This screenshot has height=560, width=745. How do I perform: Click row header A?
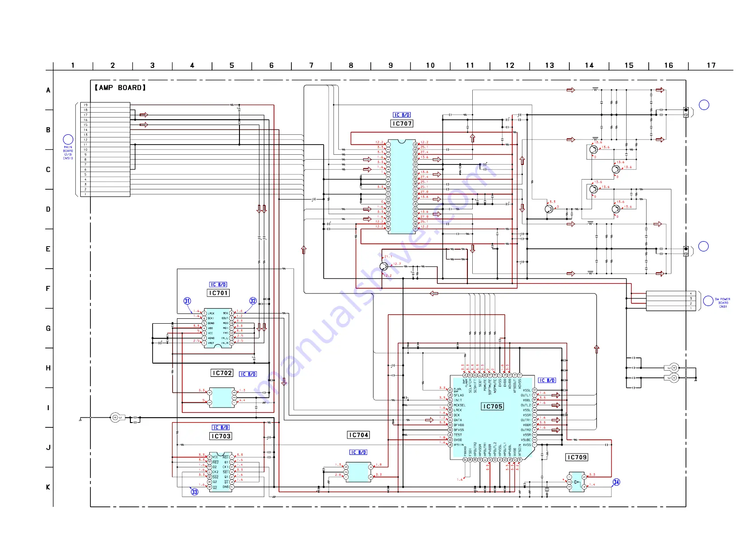click(48, 90)
